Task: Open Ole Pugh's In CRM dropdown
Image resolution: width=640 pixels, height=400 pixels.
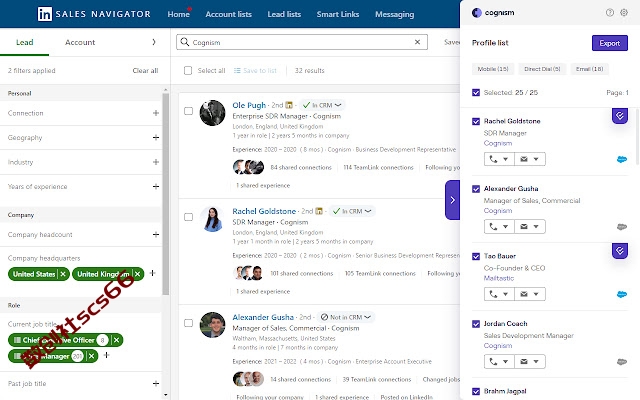Action: click(x=322, y=105)
